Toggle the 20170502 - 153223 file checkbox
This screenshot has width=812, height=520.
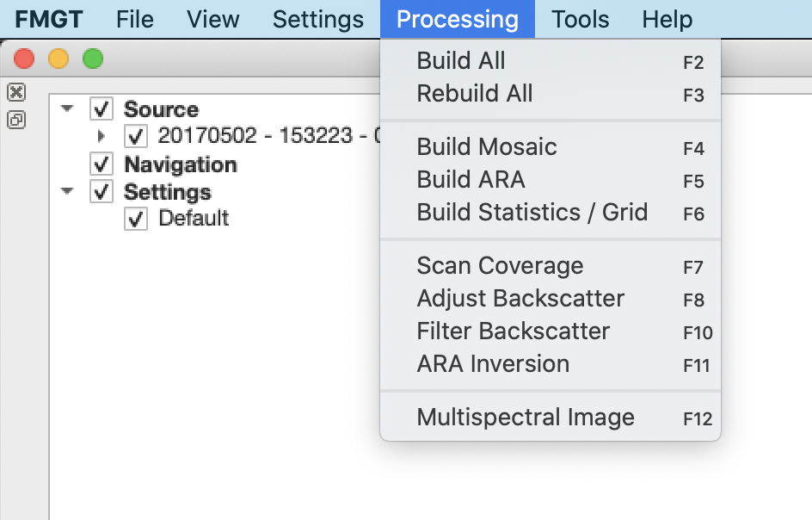pos(136,136)
